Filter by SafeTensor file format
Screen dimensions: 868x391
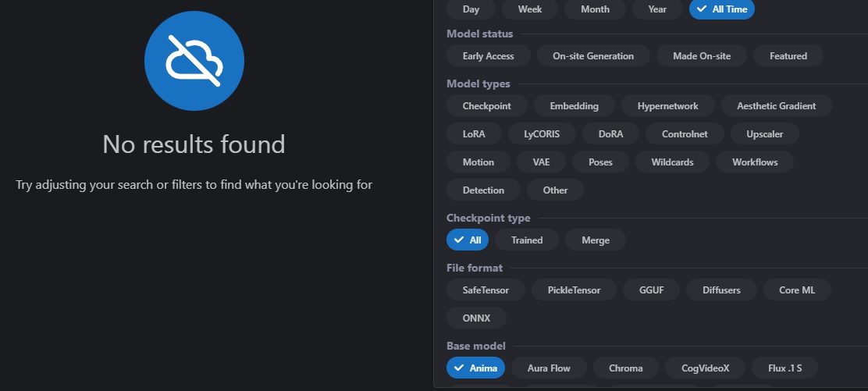tap(486, 290)
